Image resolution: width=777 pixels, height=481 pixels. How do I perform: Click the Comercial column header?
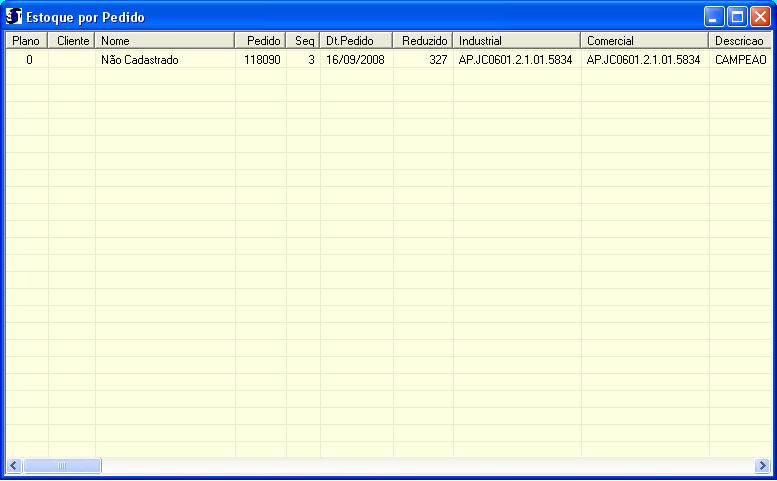[645, 41]
